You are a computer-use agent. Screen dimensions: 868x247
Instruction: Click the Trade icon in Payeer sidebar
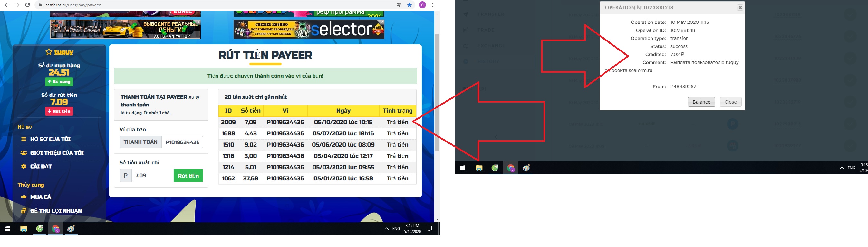[466, 30]
